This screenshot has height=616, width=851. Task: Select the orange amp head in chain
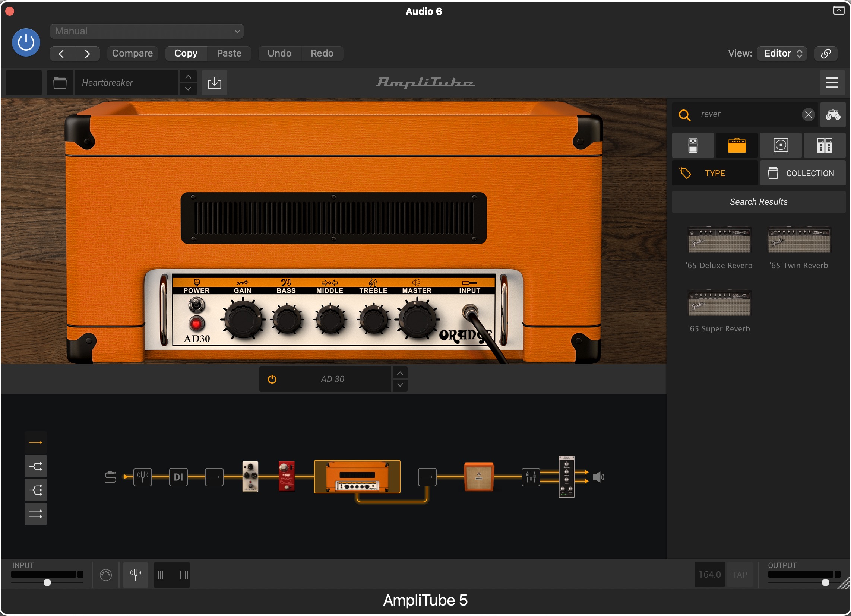[357, 477]
